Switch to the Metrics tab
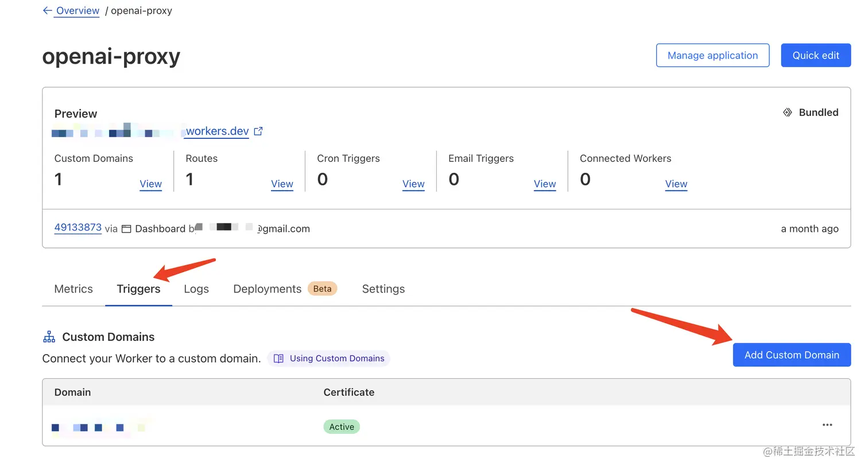The image size is (868, 470). (73, 289)
